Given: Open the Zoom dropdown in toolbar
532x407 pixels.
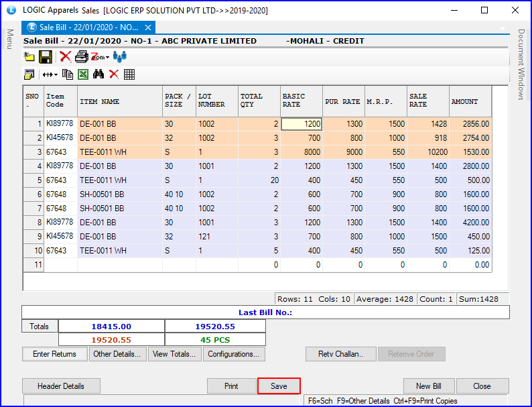Looking at the screenshot, I should (x=100, y=57).
